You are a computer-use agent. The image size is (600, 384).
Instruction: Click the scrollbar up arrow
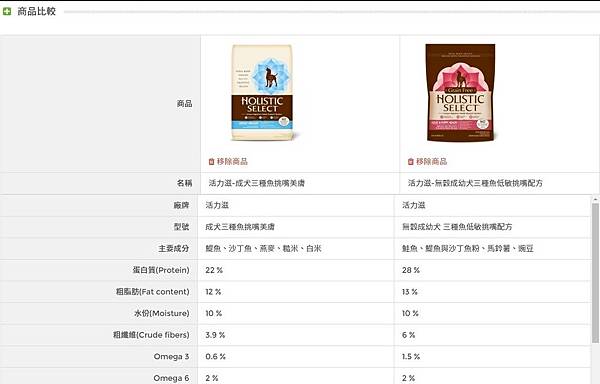click(595, 199)
